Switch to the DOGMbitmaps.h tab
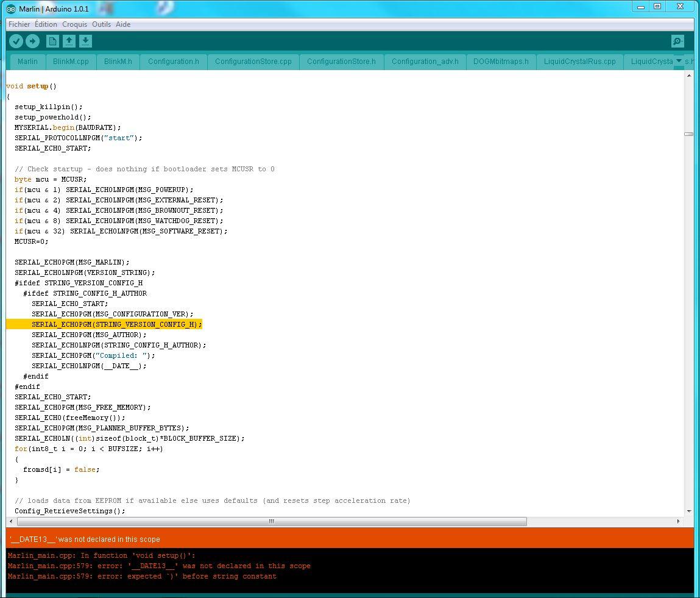 501,61
